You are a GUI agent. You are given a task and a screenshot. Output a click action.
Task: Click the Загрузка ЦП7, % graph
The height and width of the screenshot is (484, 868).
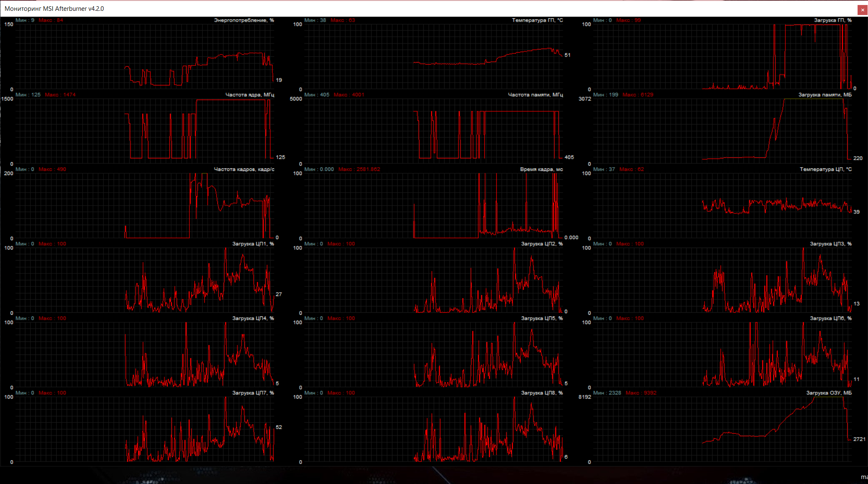point(145,429)
